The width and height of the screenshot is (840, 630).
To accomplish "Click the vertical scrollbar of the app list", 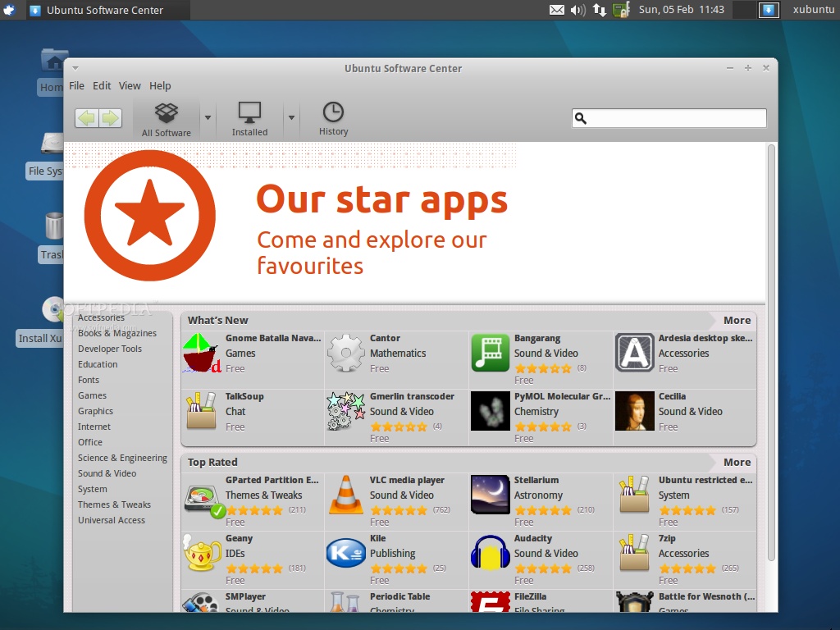I will (x=771, y=354).
